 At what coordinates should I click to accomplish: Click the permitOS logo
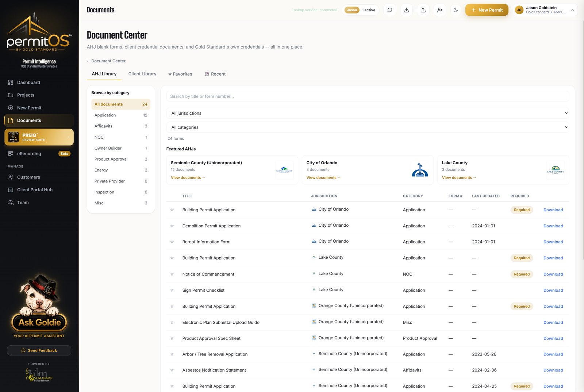39,32
